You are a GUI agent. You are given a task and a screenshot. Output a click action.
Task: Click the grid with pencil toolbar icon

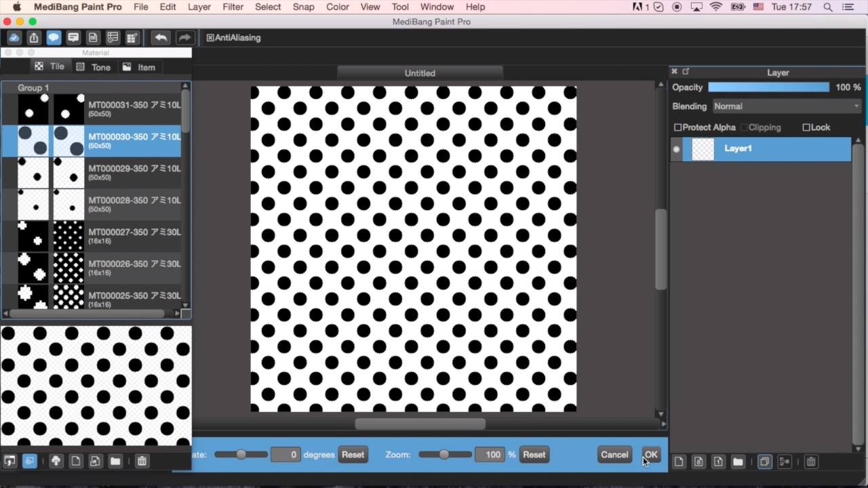(132, 38)
